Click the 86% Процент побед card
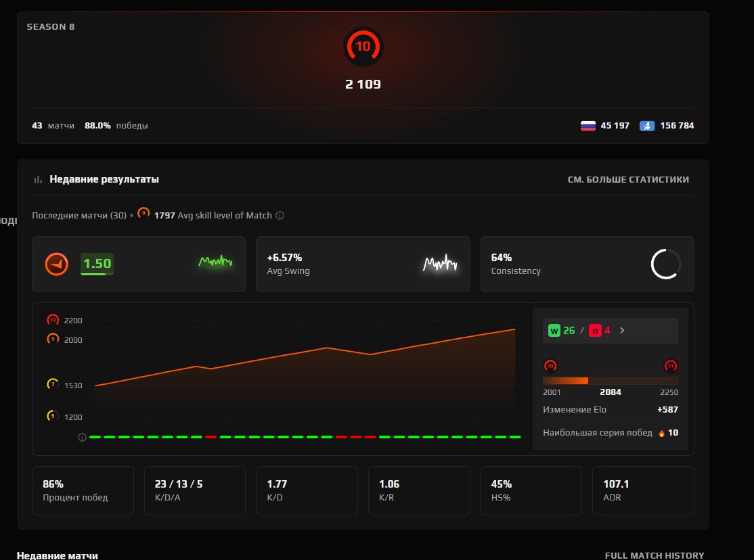The image size is (754, 560). 83,490
